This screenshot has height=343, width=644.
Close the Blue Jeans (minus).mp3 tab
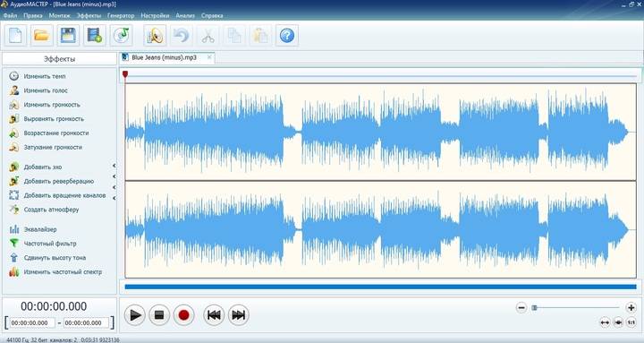pyautogui.click(x=209, y=57)
